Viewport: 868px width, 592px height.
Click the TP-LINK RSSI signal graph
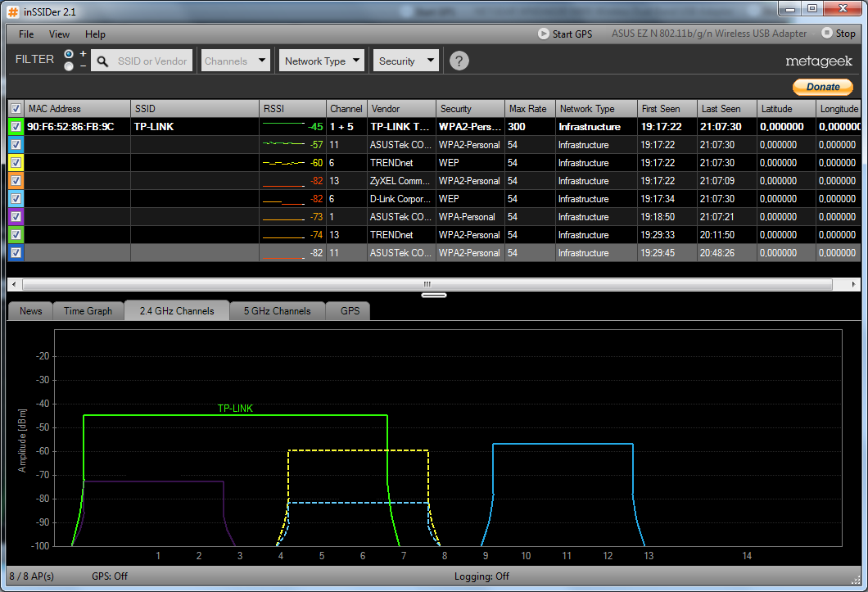(283, 127)
